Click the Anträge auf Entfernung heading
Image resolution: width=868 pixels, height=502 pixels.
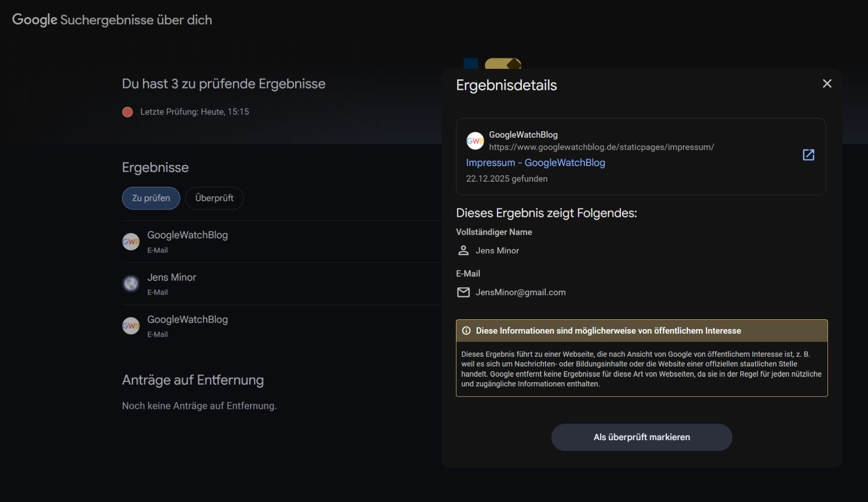coord(193,380)
